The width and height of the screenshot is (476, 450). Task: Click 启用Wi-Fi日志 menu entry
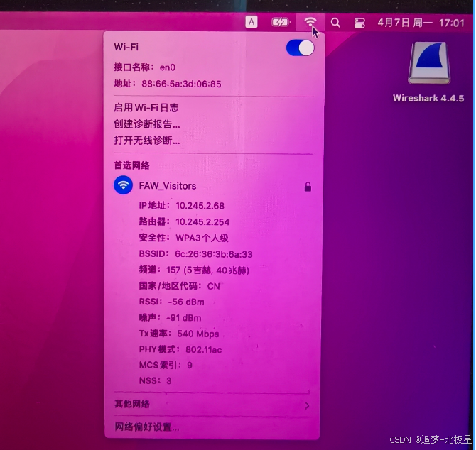(146, 107)
